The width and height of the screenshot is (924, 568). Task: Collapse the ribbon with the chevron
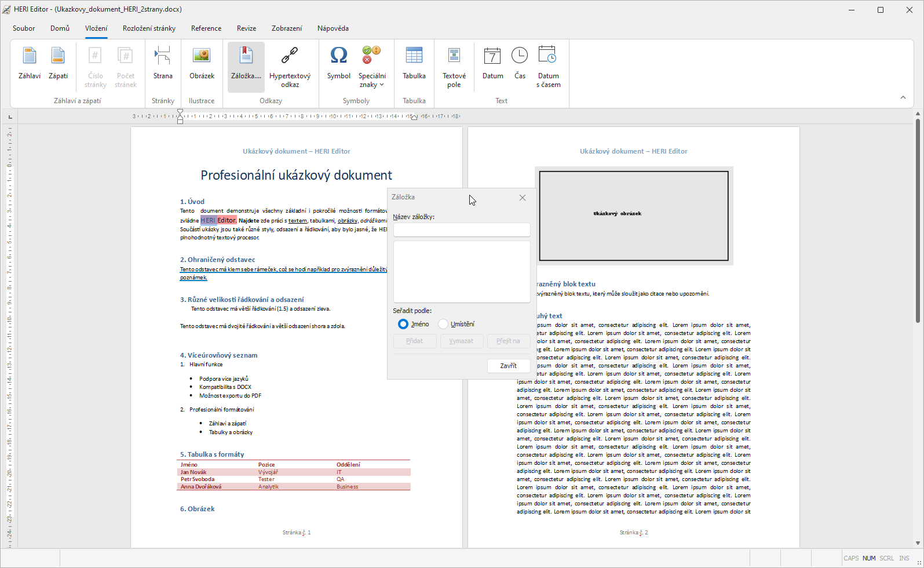click(x=903, y=97)
